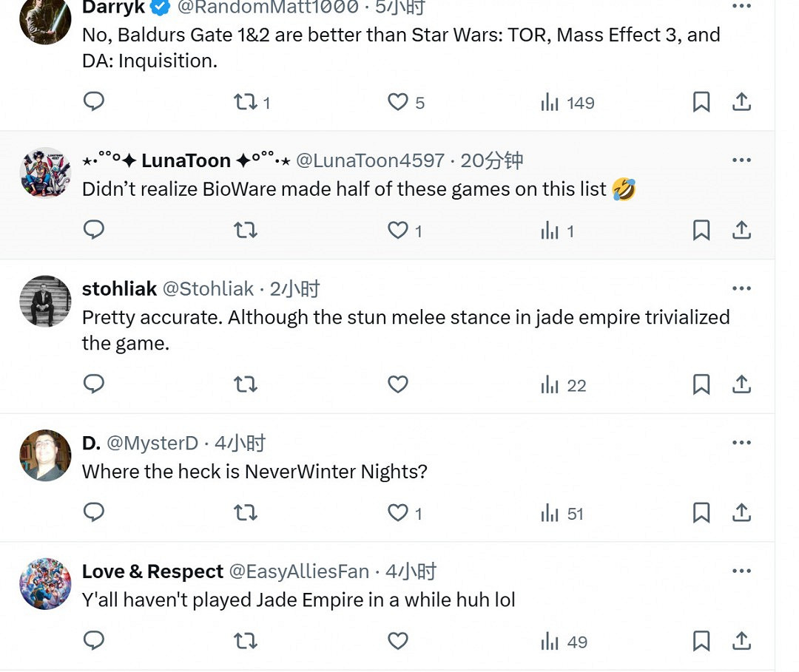Viewport: 799px width, 672px height.
Task: Open the @Stohliak profile handle
Action: tap(208, 288)
